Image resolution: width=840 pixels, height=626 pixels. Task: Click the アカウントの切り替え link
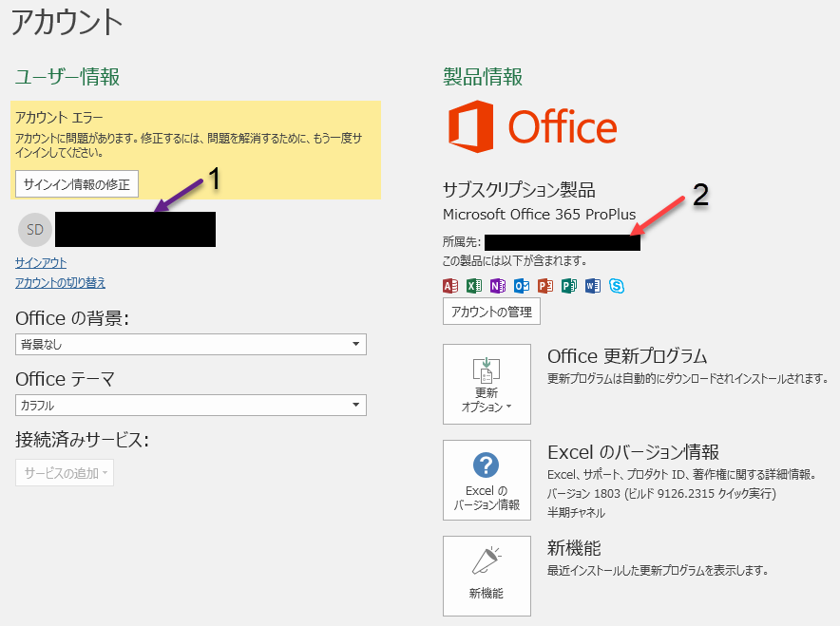pos(60,283)
